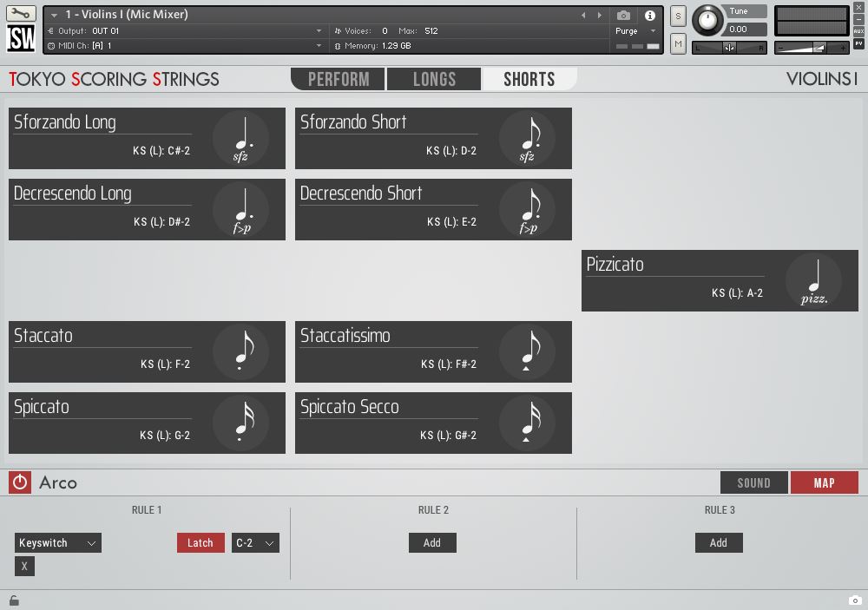Screen dimensions: 868x610
Task: Click the Sforzando Long note icon
Action: [x=240, y=138]
